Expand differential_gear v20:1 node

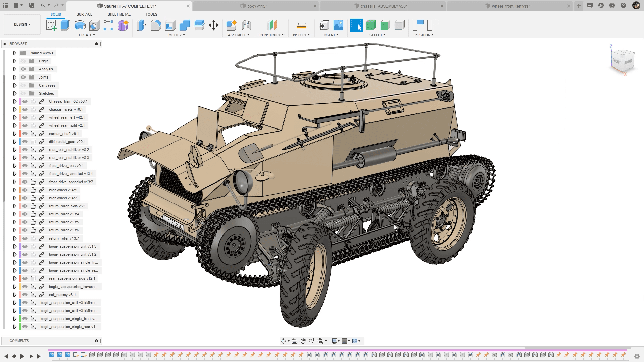15,142
